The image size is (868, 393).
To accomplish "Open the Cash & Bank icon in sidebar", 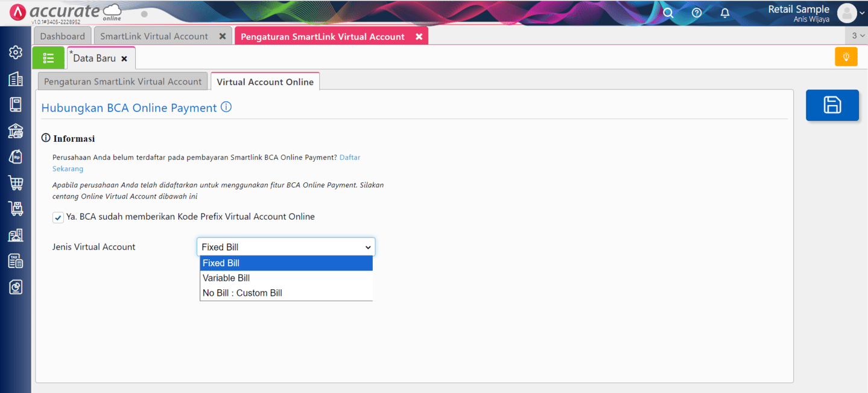I will pos(16,130).
